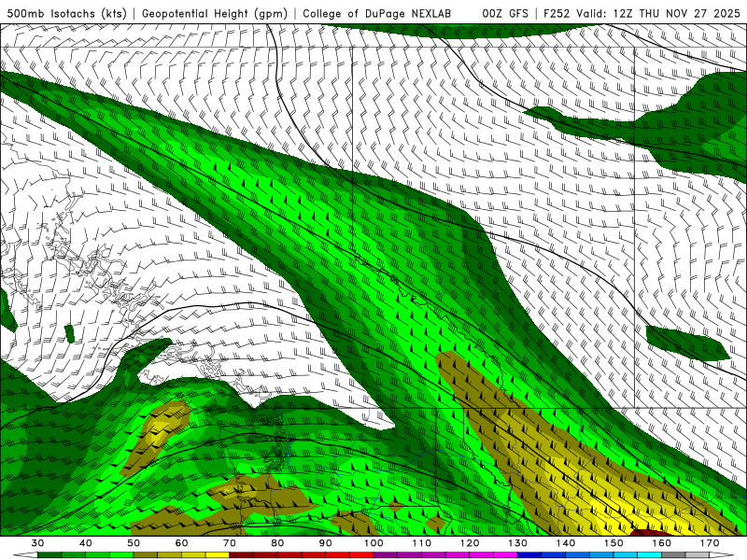The width and height of the screenshot is (747, 560).
Task: Click the 70 label on the color scale
Action: 230,543
